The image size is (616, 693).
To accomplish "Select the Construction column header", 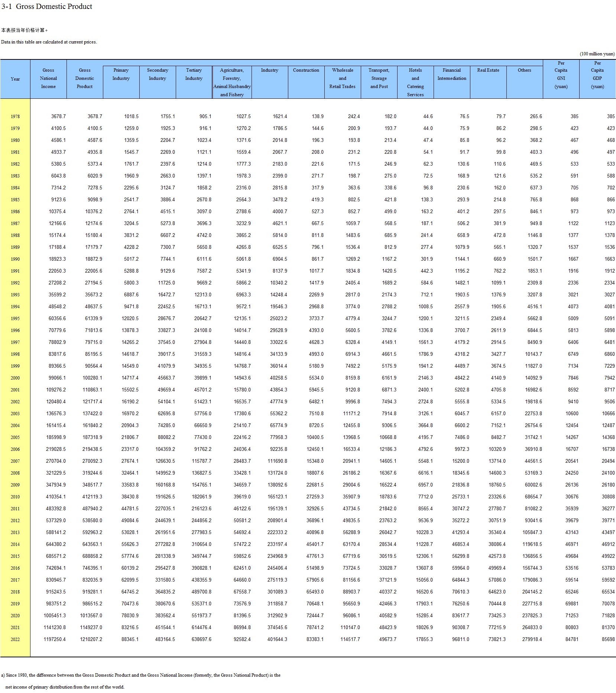I will point(306,70).
